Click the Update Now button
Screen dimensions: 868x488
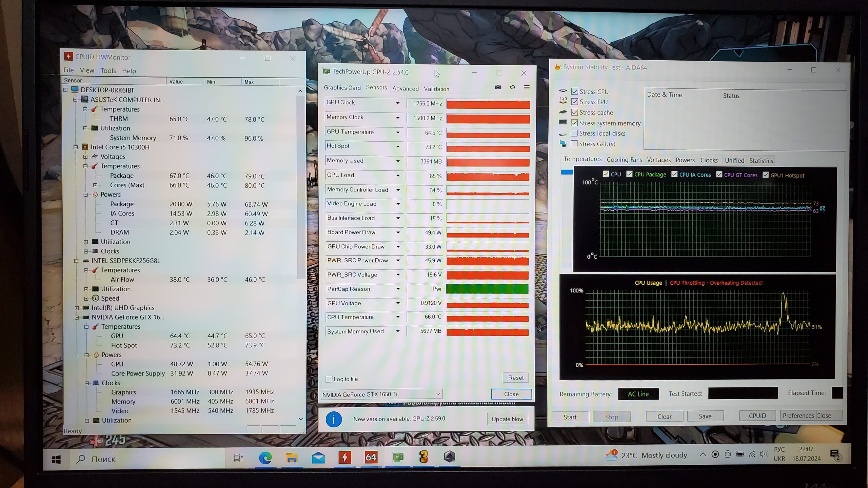click(x=507, y=419)
